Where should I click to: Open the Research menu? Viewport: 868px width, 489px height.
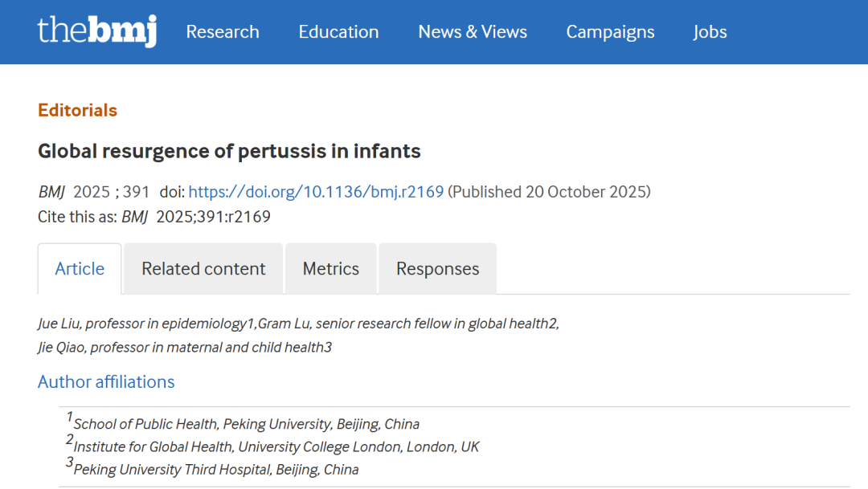(223, 32)
